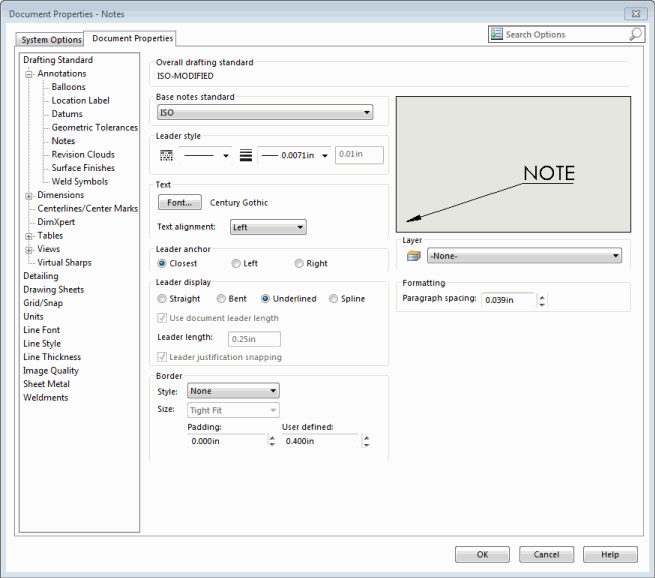Click the User defined spinner arrows
Screen dimensions: 655x578
366,441
